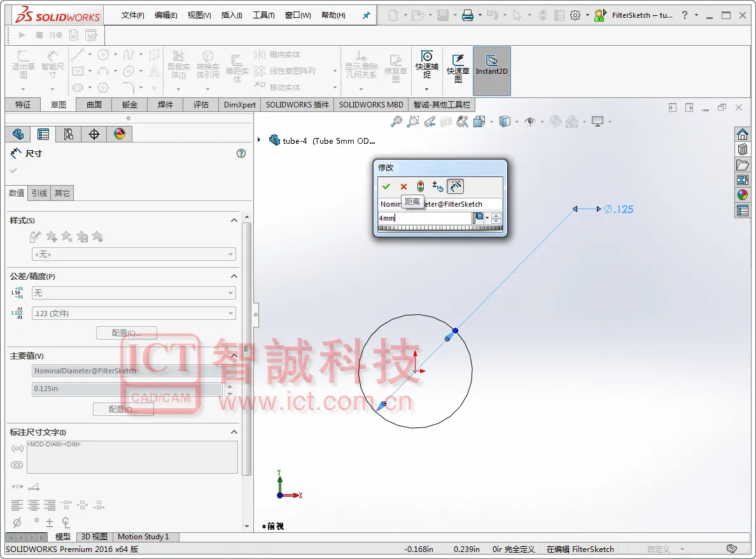Open the DisplayManager color sphere tab
Viewport: 756px width, 559px height.
pos(120,134)
